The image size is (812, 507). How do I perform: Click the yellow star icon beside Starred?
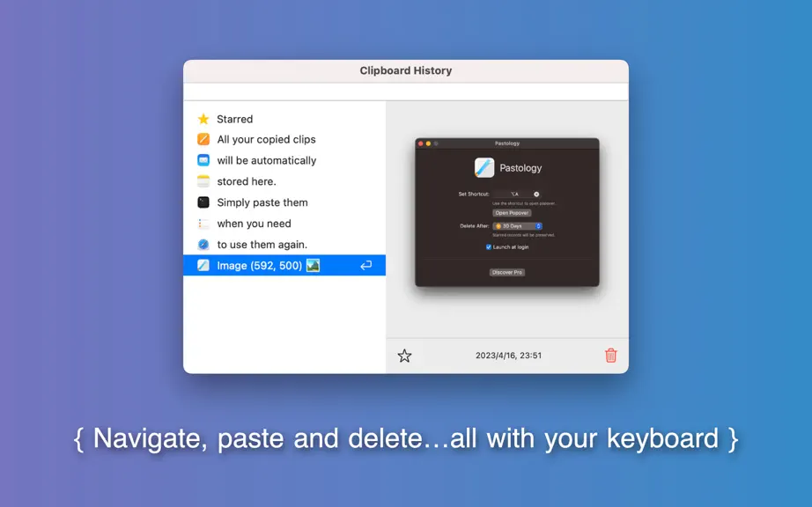[x=203, y=119]
